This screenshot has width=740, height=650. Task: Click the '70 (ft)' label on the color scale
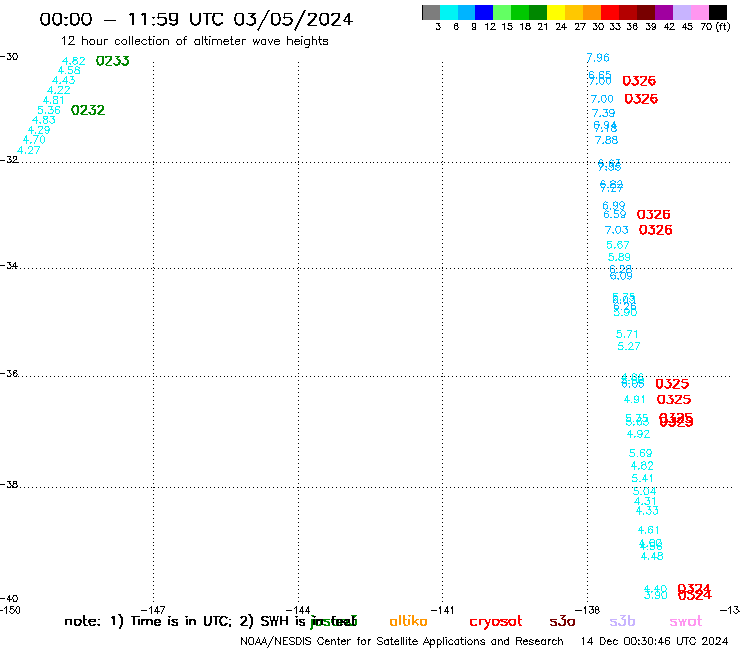point(715,27)
